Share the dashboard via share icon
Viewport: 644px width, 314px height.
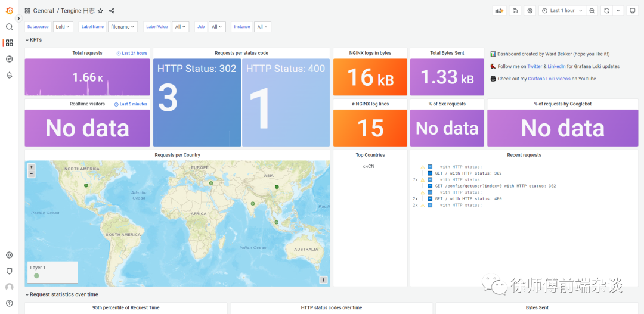(x=112, y=11)
